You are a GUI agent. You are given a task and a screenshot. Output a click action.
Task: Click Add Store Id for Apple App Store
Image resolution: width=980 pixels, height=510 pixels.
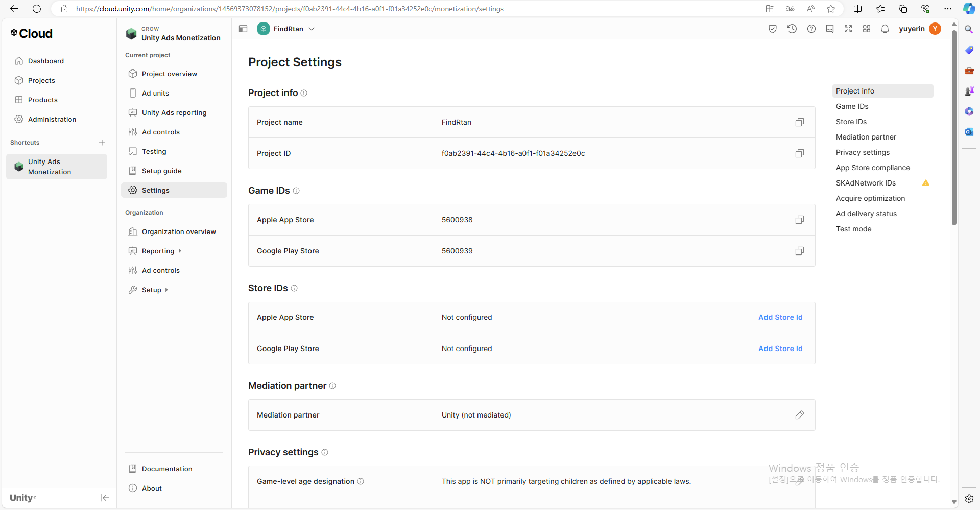[780, 317]
